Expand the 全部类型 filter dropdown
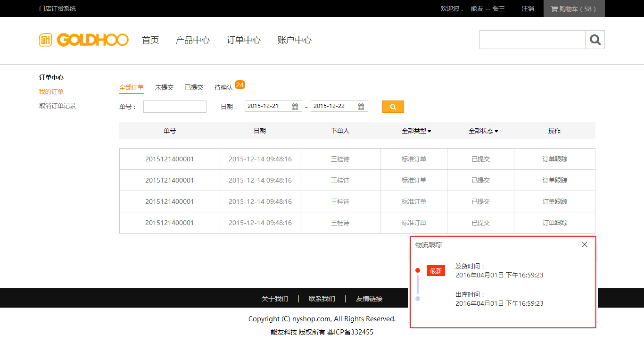This screenshot has width=644, height=343. (x=416, y=131)
